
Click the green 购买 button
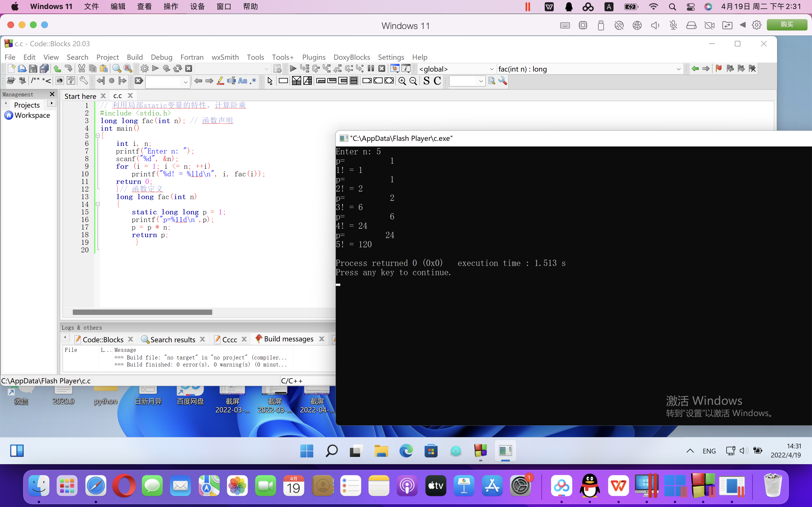click(x=787, y=25)
